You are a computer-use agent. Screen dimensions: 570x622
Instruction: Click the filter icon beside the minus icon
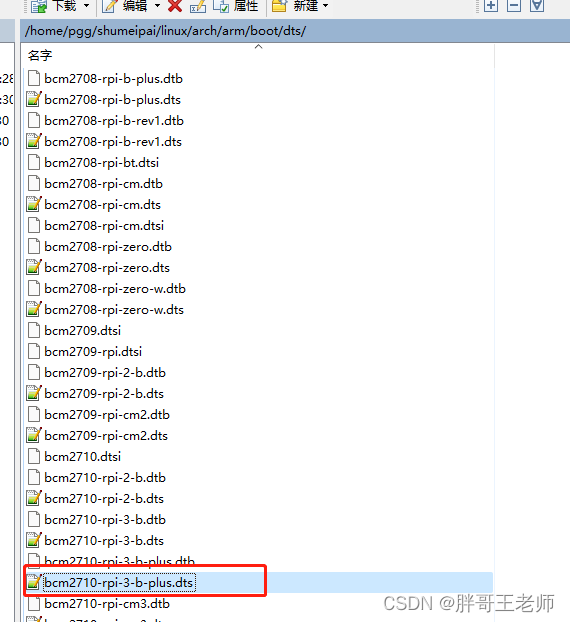[537, 6]
